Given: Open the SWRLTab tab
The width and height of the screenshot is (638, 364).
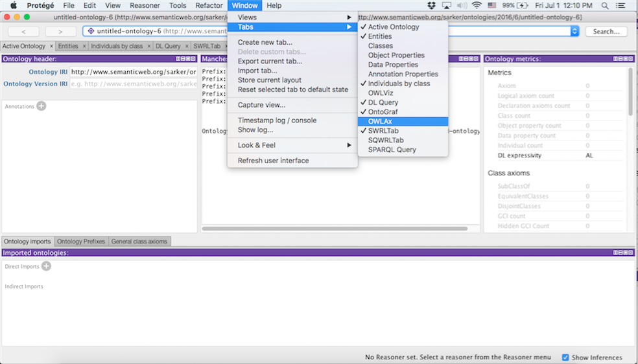Looking at the screenshot, I should tap(207, 47).
